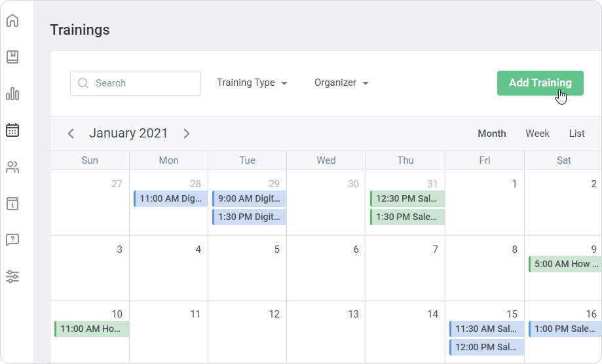
Task: Open the users people sidebar icon
Action: pyautogui.click(x=12, y=167)
